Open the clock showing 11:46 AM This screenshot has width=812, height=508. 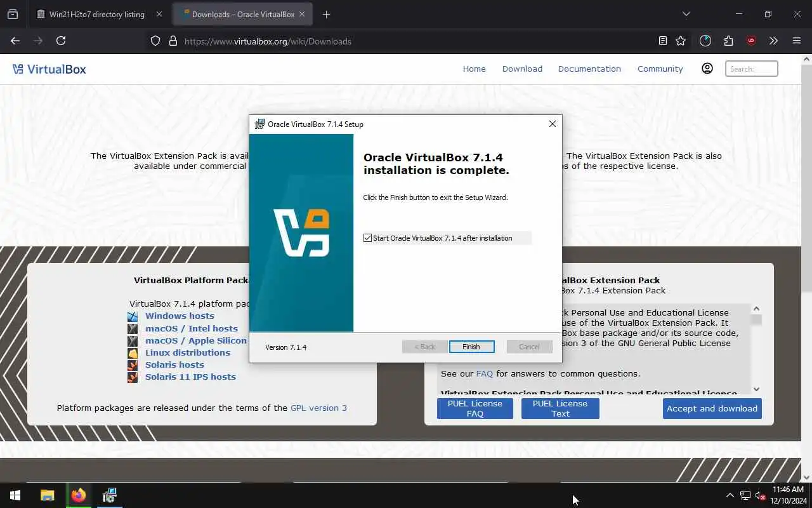coord(789,495)
